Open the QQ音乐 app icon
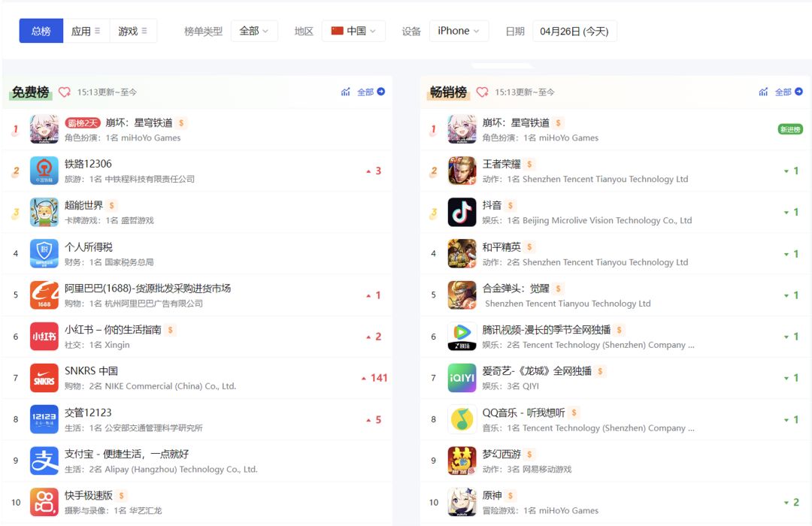The image size is (812, 526). [462, 419]
